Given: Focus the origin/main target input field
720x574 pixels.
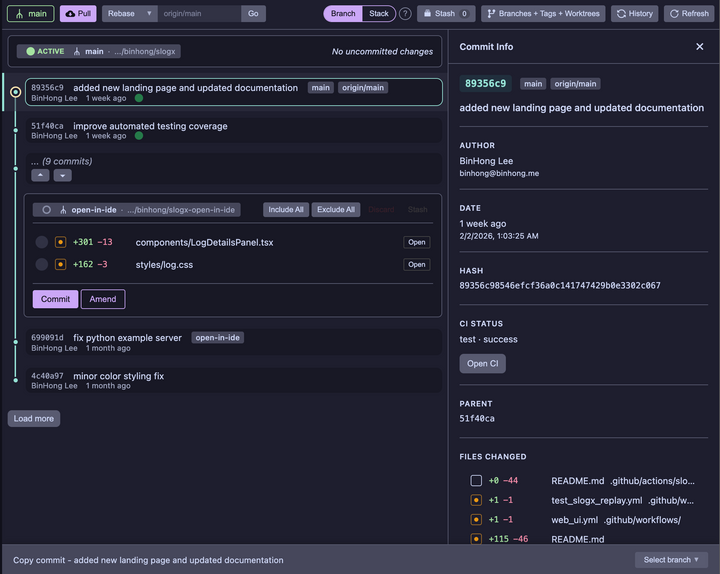Looking at the screenshot, I should [199, 14].
